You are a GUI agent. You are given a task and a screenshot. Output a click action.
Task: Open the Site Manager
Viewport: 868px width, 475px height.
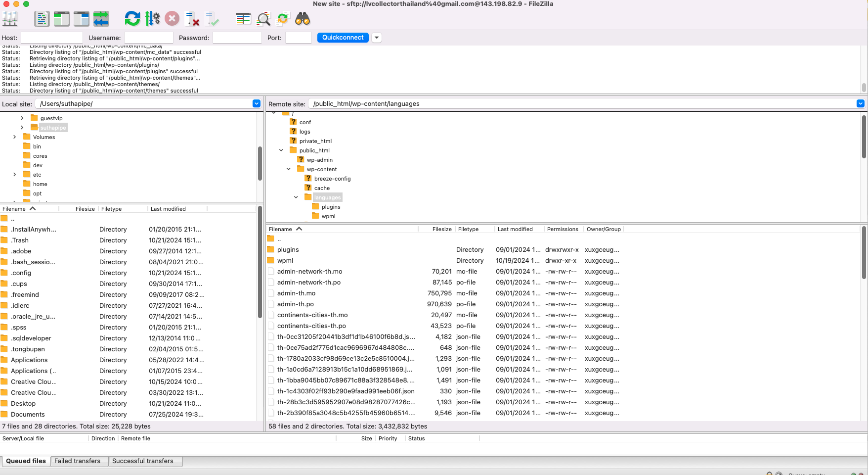point(10,19)
